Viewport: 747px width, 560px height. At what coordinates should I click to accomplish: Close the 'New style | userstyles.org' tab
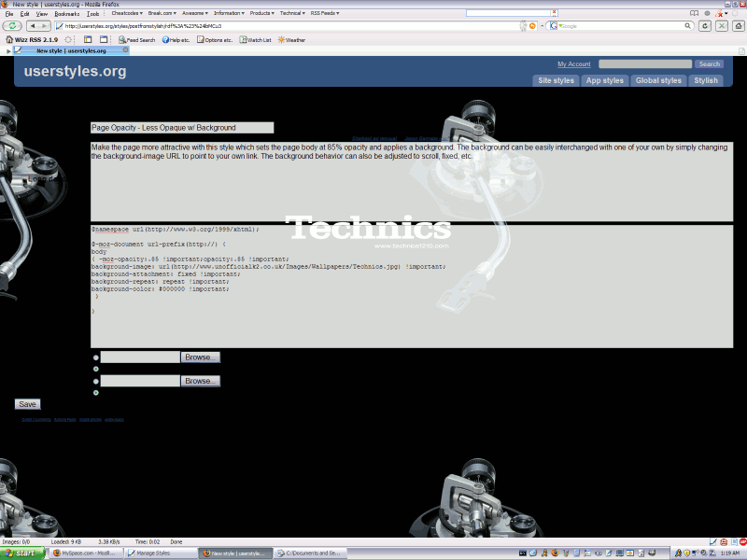tap(125, 50)
